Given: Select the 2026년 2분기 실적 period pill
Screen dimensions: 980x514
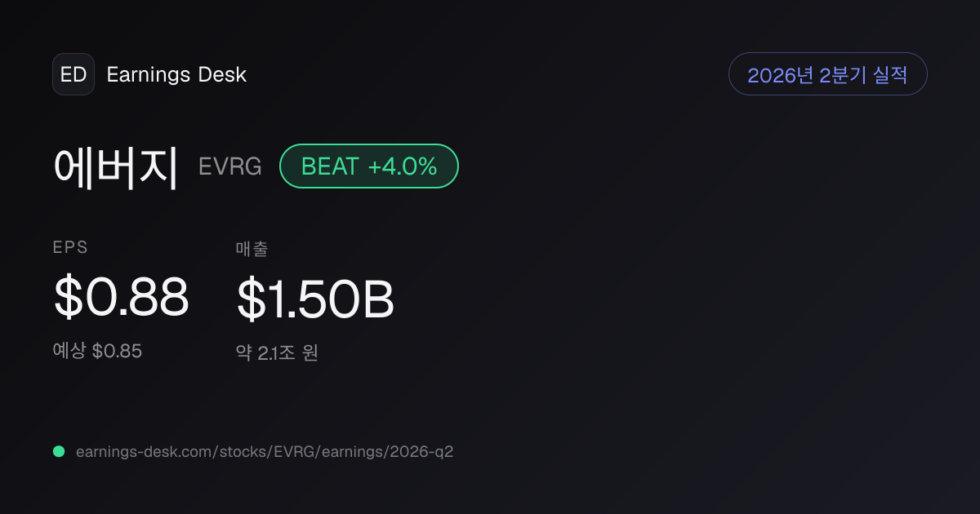Looking at the screenshot, I should (827, 74).
